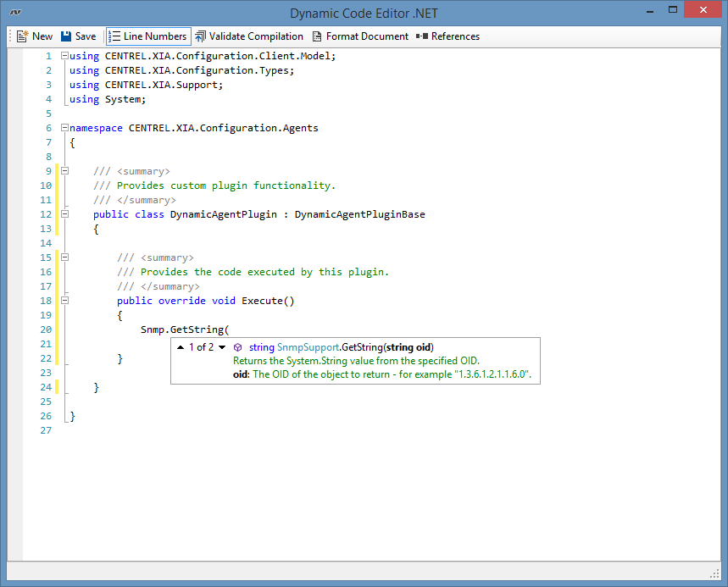Click the Save button label
The height and width of the screenshot is (587, 728).
(86, 36)
